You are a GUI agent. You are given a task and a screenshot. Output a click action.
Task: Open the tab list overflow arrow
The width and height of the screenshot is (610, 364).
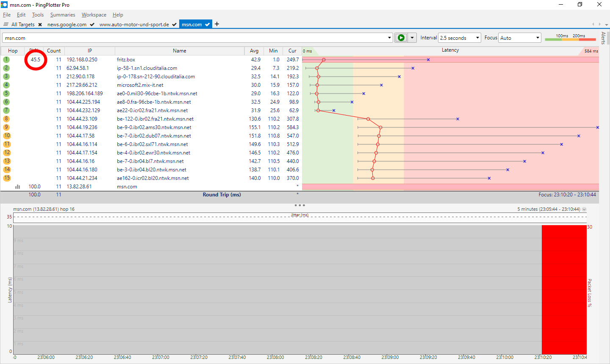[x=607, y=25]
